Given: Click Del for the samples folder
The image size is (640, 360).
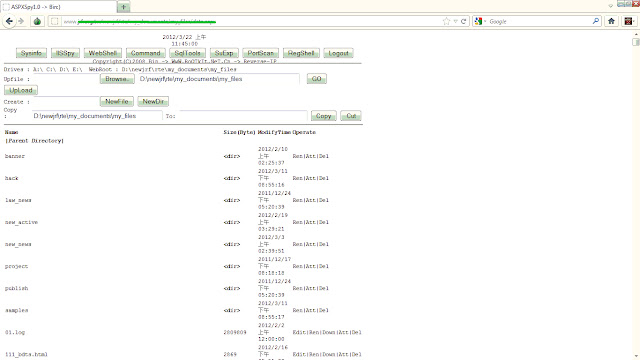Looking at the screenshot, I should tap(324, 311).
